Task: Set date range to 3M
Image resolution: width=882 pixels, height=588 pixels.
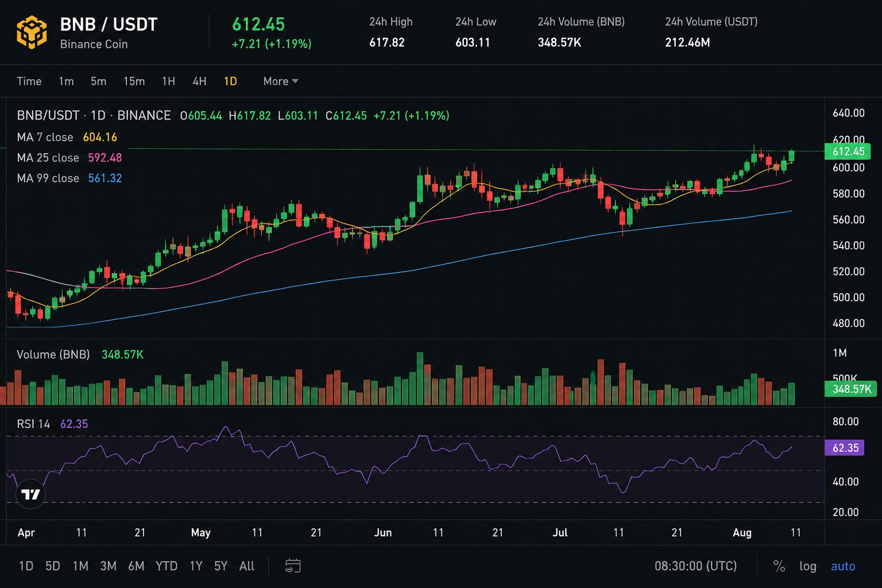Action: tap(109, 566)
